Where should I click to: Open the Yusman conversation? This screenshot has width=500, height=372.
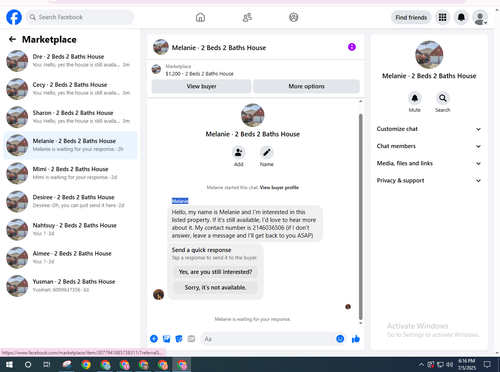(70, 286)
